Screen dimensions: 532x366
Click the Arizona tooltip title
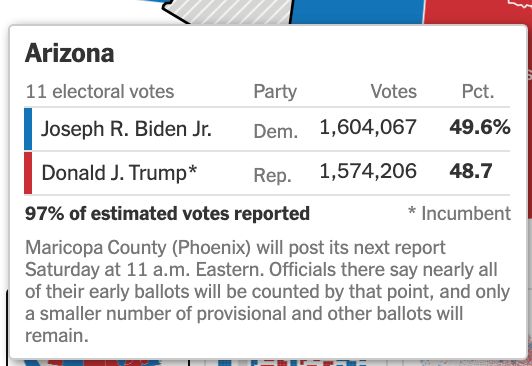pos(70,53)
